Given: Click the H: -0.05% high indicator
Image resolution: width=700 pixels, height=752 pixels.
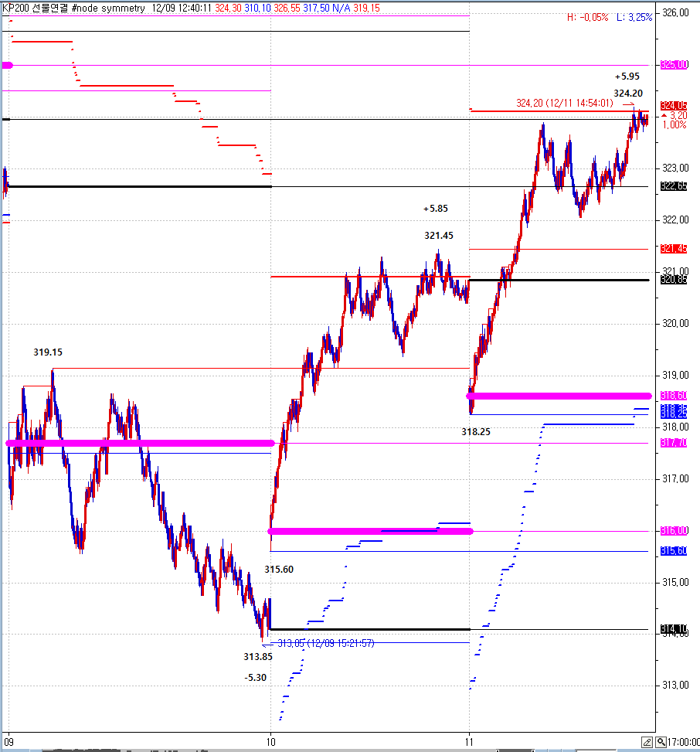Looking at the screenshot, I should click(587, 17).
